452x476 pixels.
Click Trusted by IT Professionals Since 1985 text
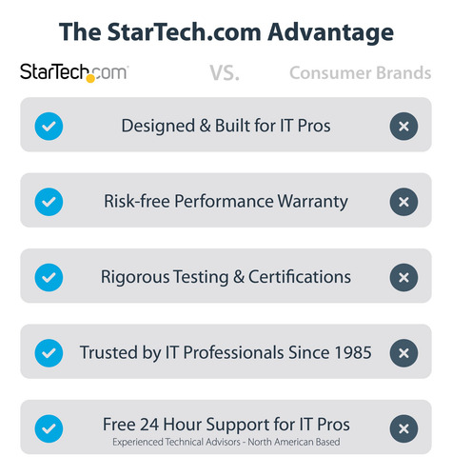coord(226,352)
